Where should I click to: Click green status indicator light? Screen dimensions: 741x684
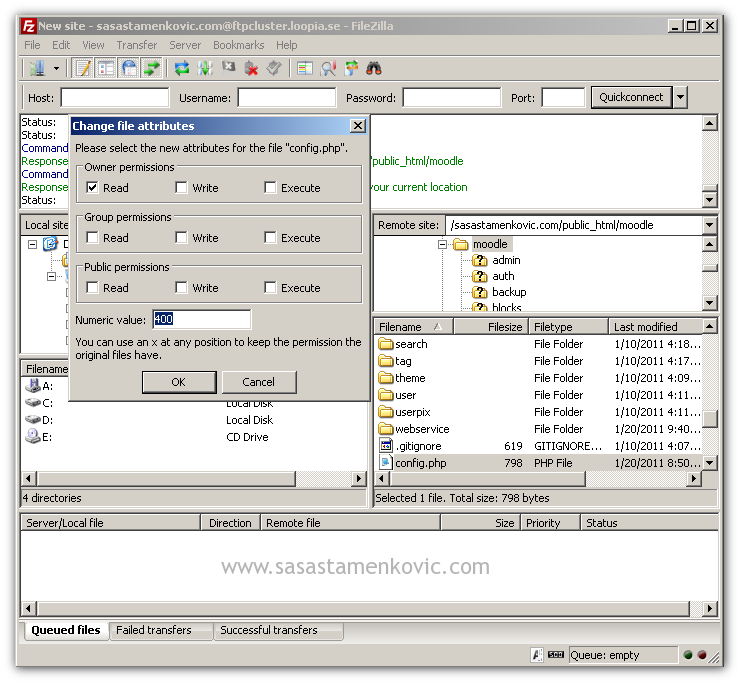688,655
